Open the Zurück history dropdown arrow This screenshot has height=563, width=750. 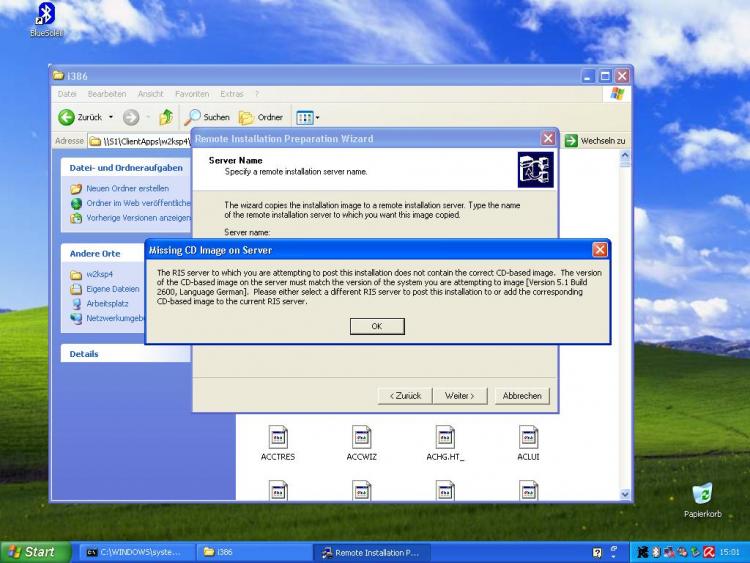(x=111, y=117)
